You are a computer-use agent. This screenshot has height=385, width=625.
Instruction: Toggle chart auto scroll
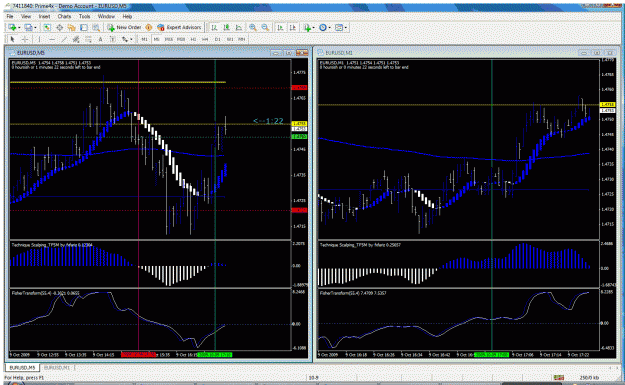(x=280, y=27)
